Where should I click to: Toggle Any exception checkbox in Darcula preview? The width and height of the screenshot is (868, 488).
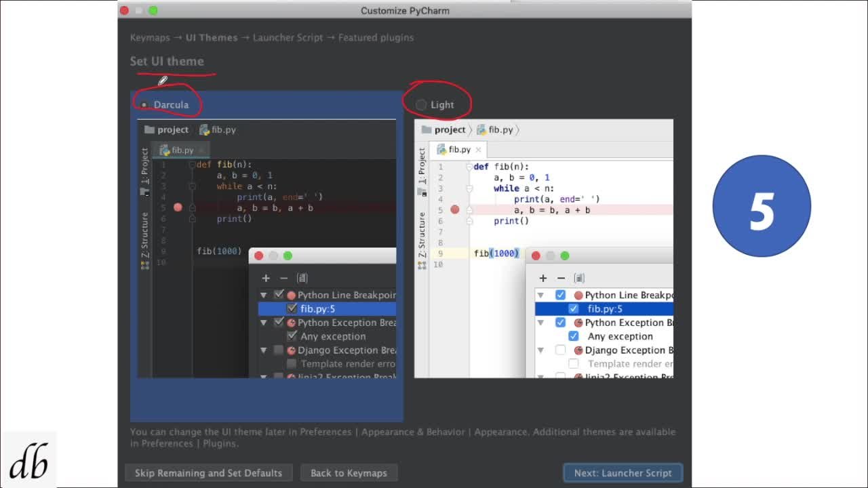(292, 336)
